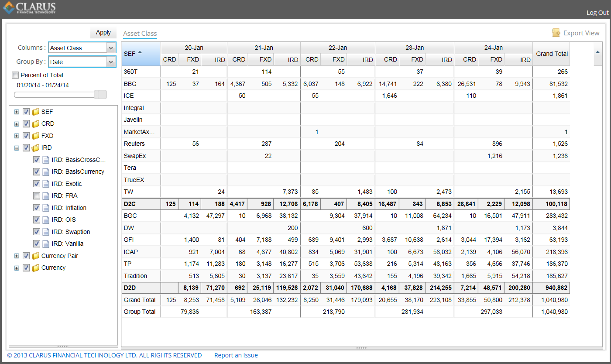
Task: Click the IRD: Swaption document icon
Action: 46,232
